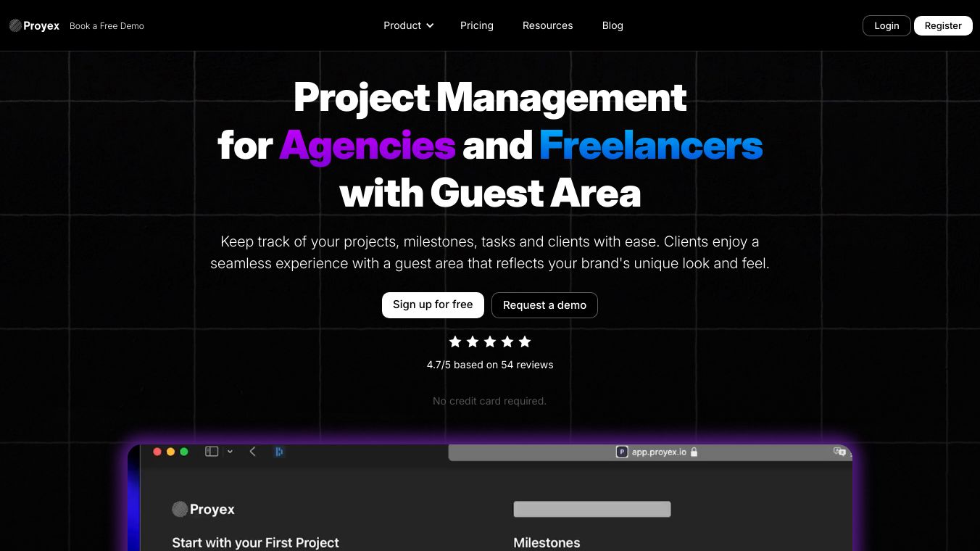Click the app.proyex.io address bar
The width and height of the screenshot is (980, 551).
(649, 452)
